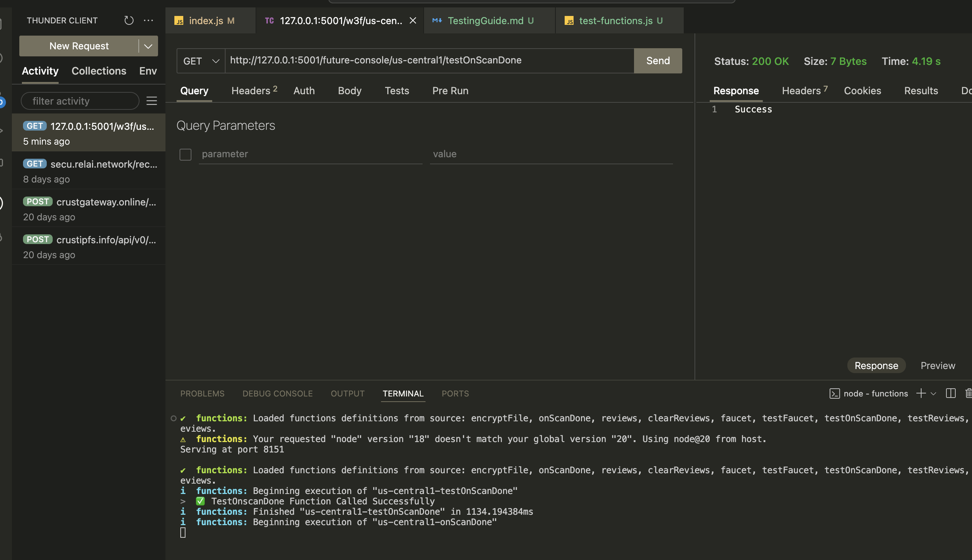The width and height of the screenshot is (972, 560).
Task: Kill terminal with the trash icon
Action: (x=968, y=393)
